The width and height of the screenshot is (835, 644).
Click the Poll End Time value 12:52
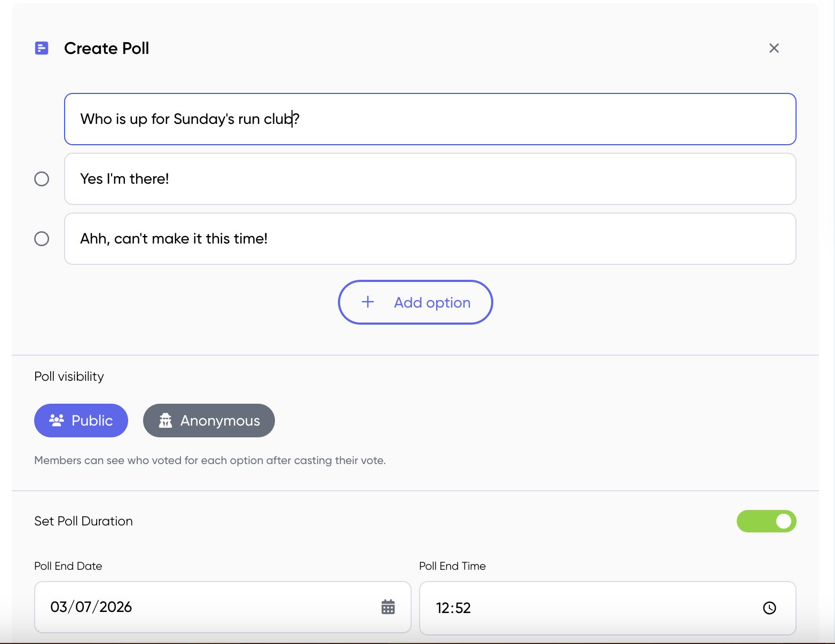[x=453, y=608]
